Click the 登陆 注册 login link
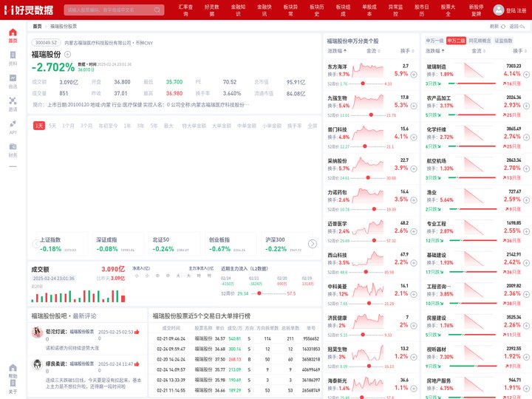The image size is (532, 399). point(516,10)
